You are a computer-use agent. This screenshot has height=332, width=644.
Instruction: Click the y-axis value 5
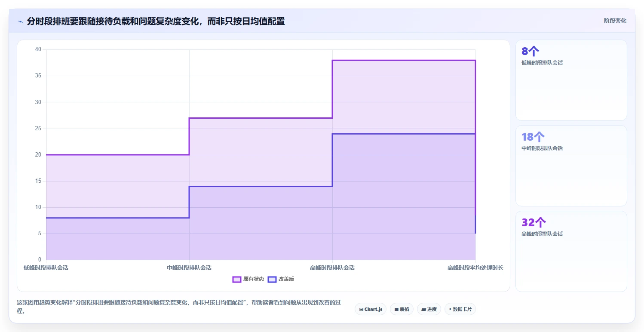click(40, 234)
